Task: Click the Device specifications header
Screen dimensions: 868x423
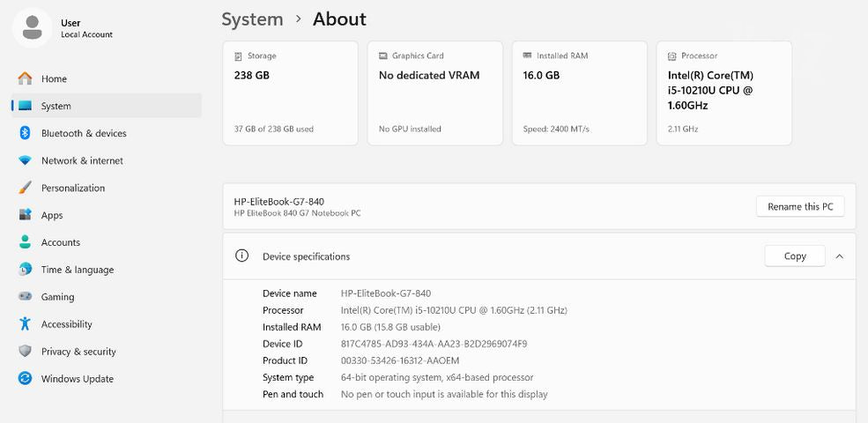Action: pyautogui.click(x=539, y=256)
